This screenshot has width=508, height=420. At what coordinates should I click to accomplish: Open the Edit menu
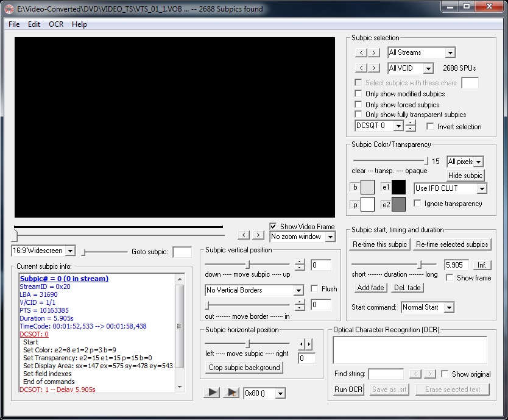(x=34, y=24)
